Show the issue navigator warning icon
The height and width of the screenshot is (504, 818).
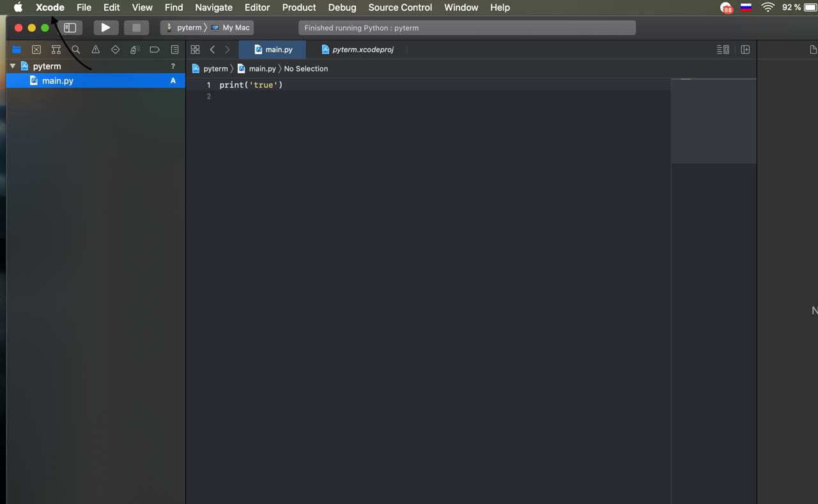pyautogui.click(x=96, y=49)
